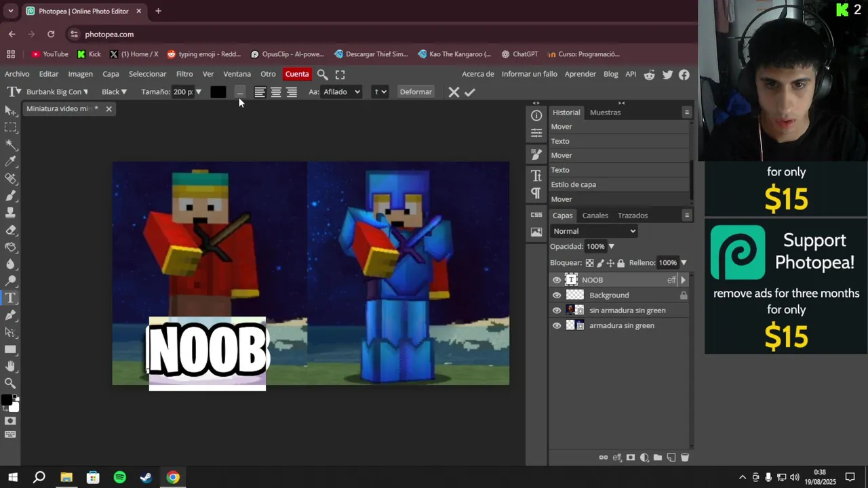Hide the sin armadura sin green layer

[x=557, y=310]
